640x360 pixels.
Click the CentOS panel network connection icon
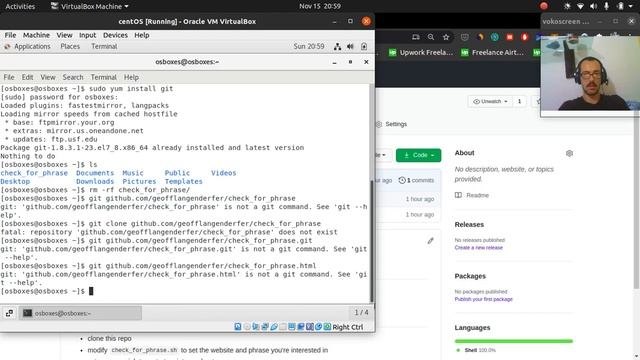click(338, 47)
